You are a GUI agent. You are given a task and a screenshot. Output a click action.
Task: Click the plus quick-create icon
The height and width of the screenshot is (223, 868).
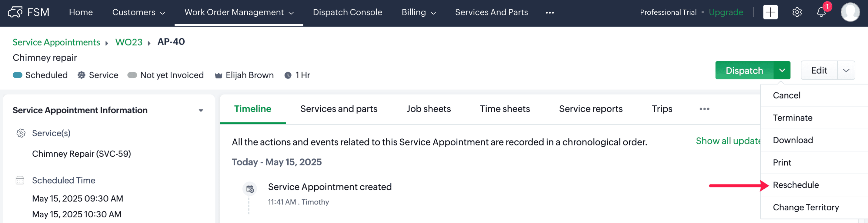(770, 12)
